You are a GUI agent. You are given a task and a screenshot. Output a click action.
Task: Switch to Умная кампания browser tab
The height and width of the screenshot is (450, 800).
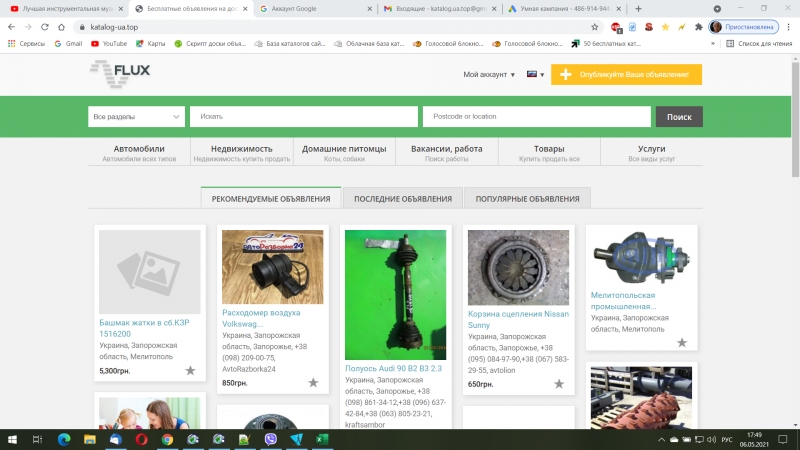tap(564, 9)
